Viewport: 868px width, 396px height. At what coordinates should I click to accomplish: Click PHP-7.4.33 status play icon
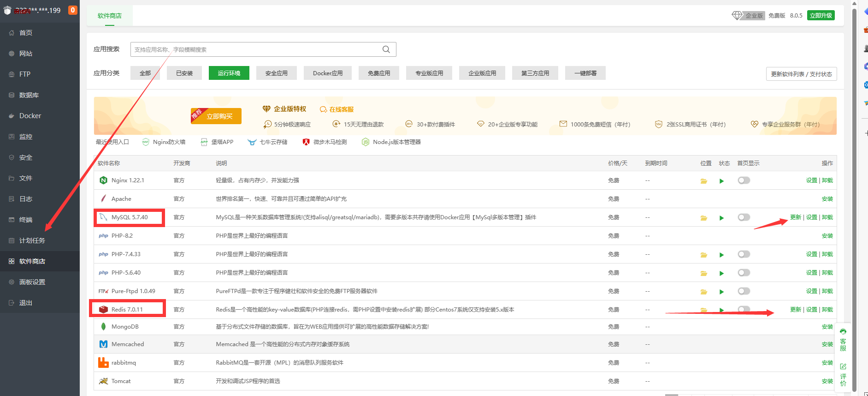tap(722, 255)
